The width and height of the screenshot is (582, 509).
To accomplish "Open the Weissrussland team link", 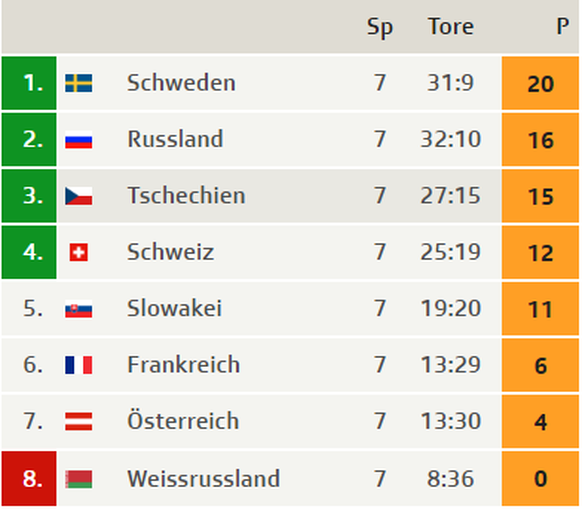I will (x=203, y=478).
